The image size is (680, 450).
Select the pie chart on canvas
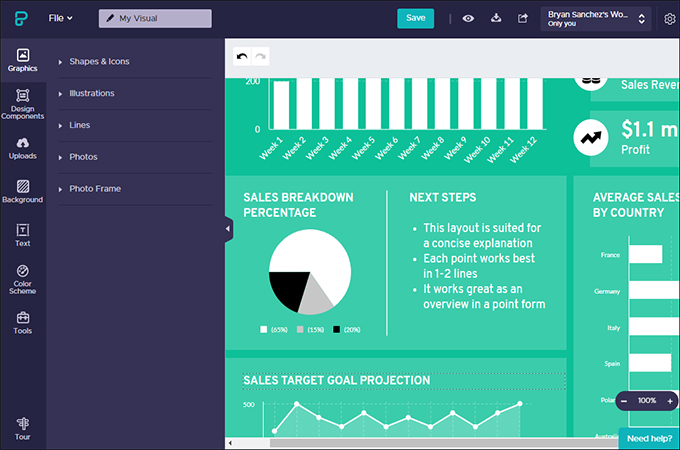310,271
